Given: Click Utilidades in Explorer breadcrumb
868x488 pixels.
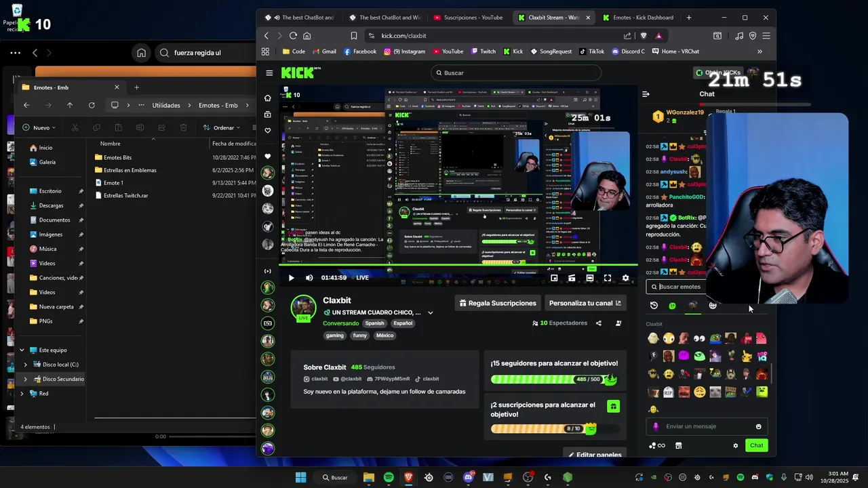Looking at the screenshot, I should pyautogui.click(x=166, y=105).
